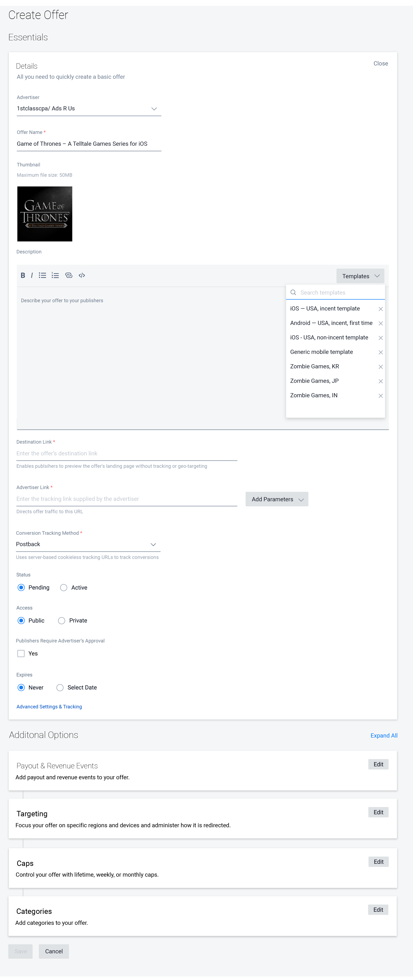This screenshot has height=980, width=413.
Task: Choose Android — USA, incent, first time
Action: click(x=331, y=323)
